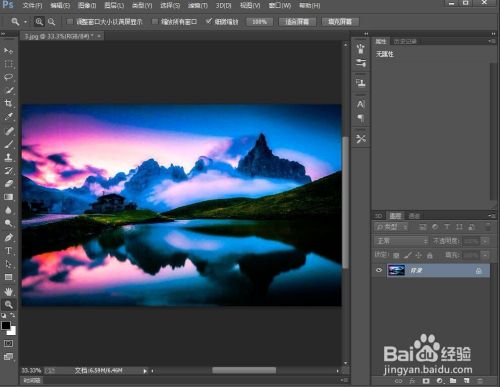
Task: Switch to the Channels tab
Action: pos(414,216)
